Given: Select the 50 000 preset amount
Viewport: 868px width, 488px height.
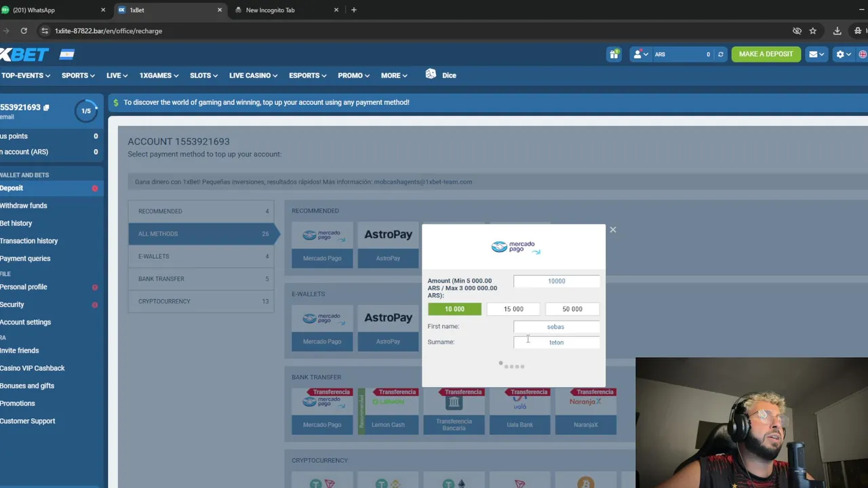Looking at the screenshot, I should [x=572, y=309].
